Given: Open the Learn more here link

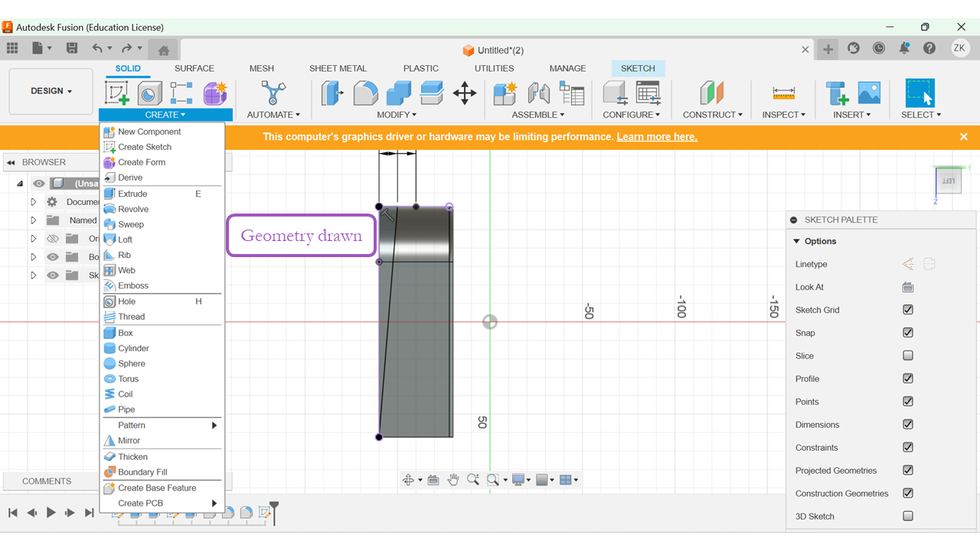Looking at the screenshot, I should pyautogui.click(x=657, y=137).
